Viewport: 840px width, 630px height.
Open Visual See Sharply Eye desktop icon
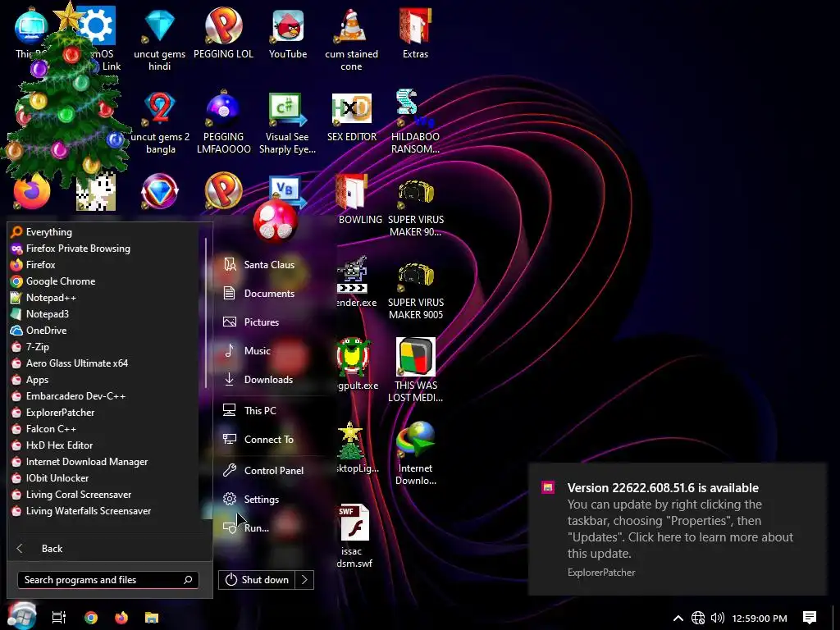pos(287,123)
